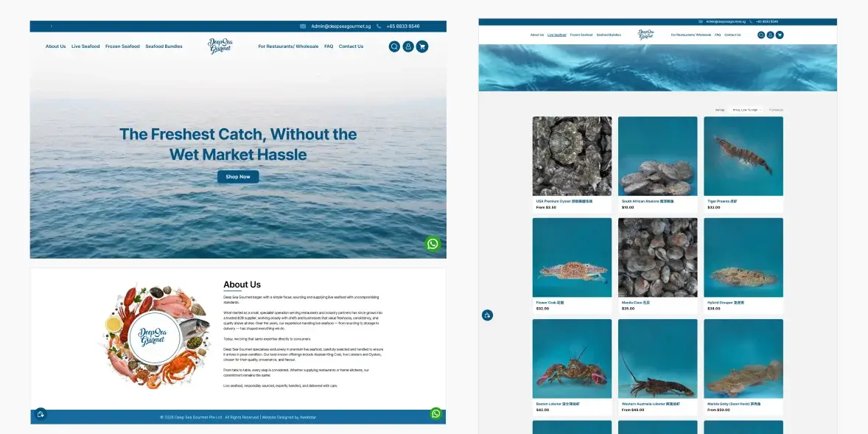Open Contact Us in the homepage menu
The width and height of the screenshot is (868, 434).
click(351, 46)
